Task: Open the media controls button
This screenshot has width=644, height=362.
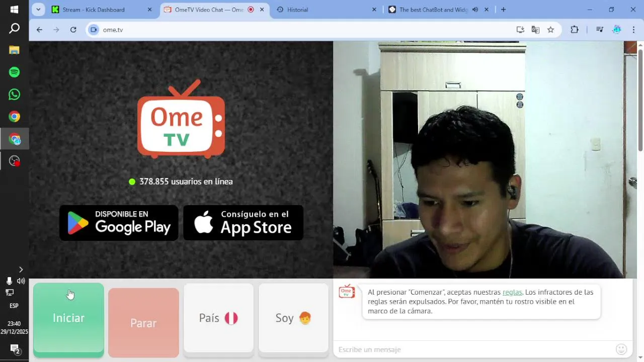Action: click(599, 30)
